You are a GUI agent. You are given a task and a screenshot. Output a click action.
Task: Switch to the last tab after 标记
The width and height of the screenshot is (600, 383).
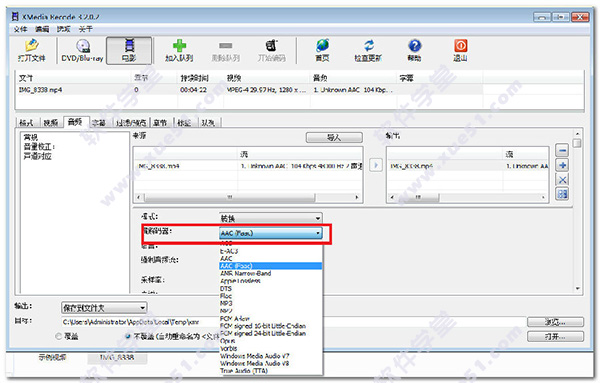click(208, 122)
